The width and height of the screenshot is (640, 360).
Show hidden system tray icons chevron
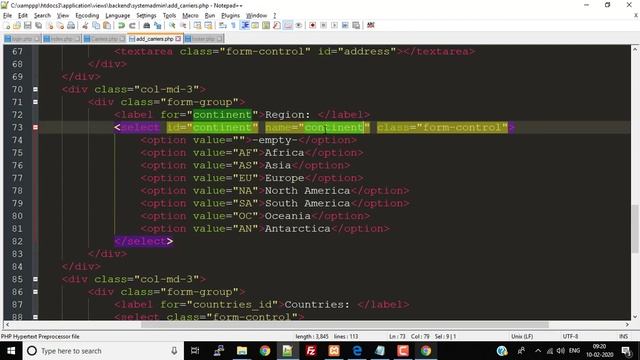538,351
